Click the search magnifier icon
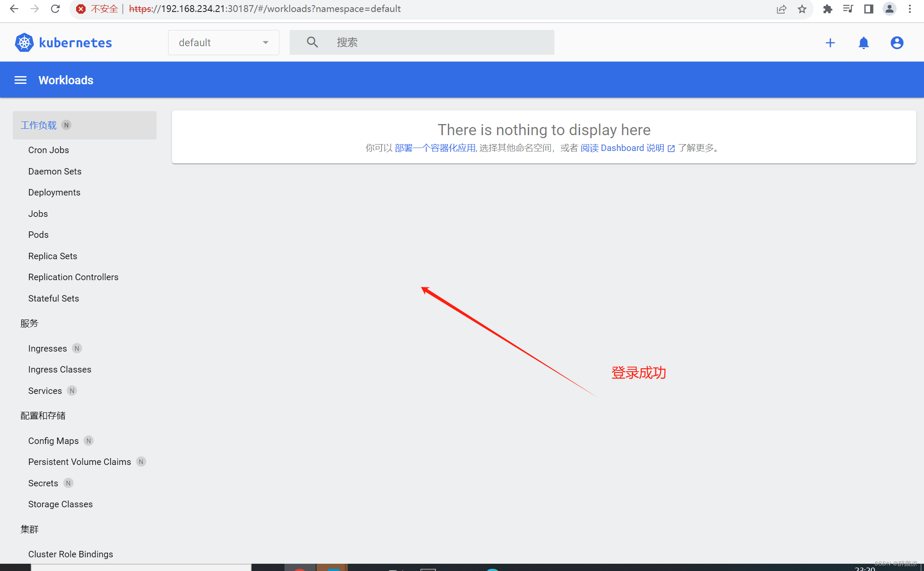The height and width of the screenshot is (571, 924). click(x=310, y=42)
